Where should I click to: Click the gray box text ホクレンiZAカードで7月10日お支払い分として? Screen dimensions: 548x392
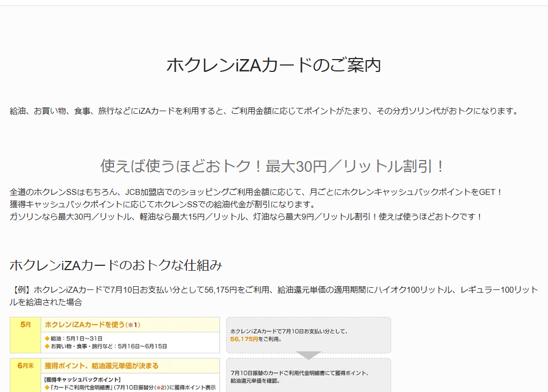(289, 331)
